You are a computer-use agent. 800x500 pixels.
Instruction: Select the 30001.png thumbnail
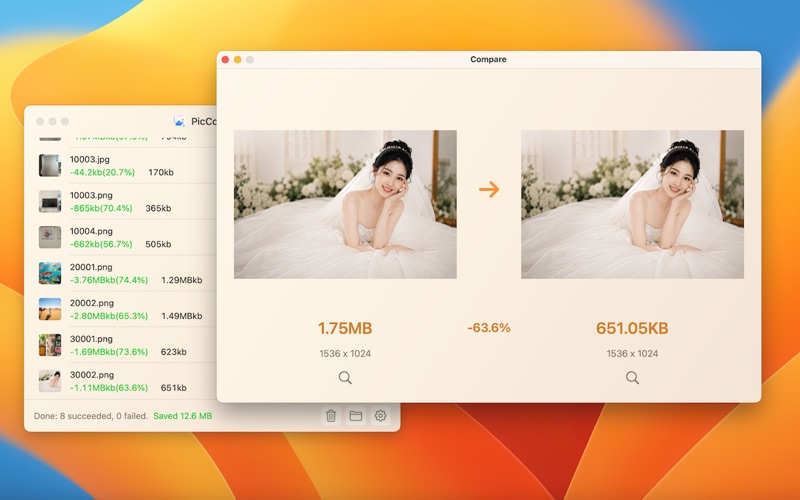(x=50, y=345)
